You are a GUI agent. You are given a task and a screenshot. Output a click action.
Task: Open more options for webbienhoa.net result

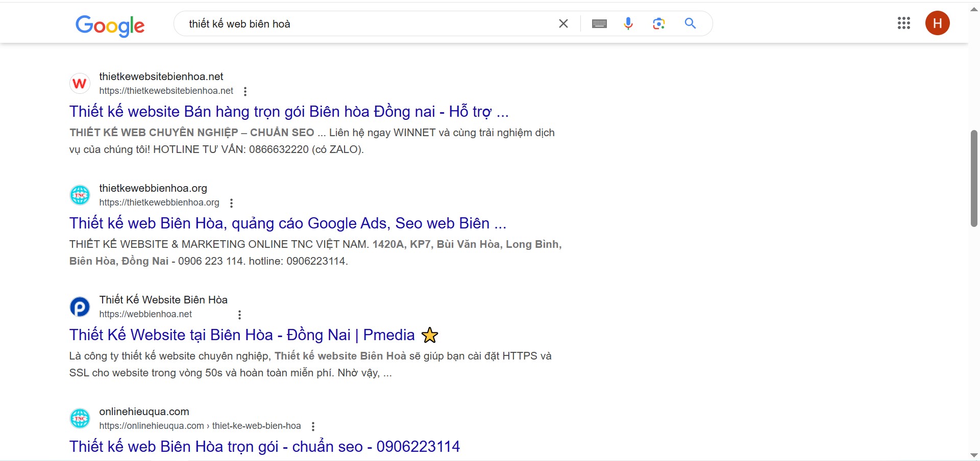[239, 315]
